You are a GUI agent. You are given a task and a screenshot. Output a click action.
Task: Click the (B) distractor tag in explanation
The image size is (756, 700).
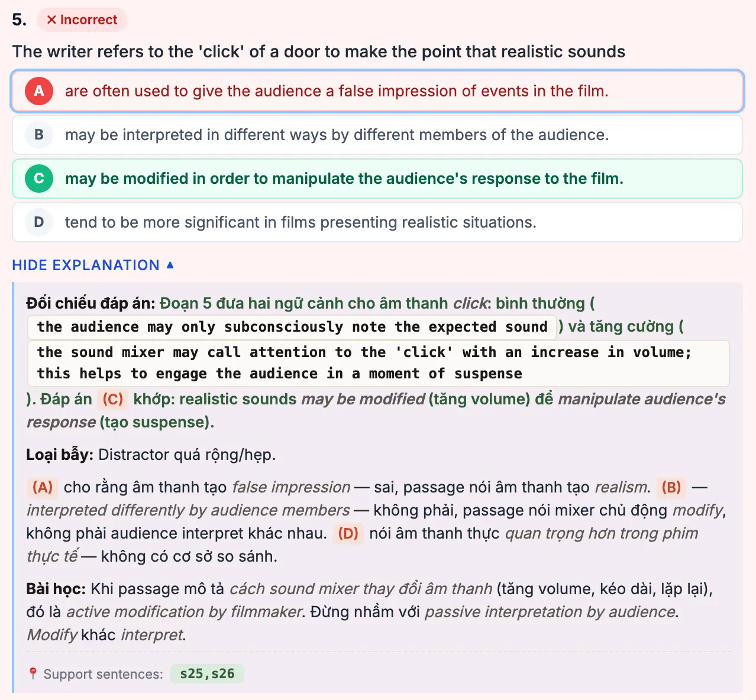[x=671, y=487]
